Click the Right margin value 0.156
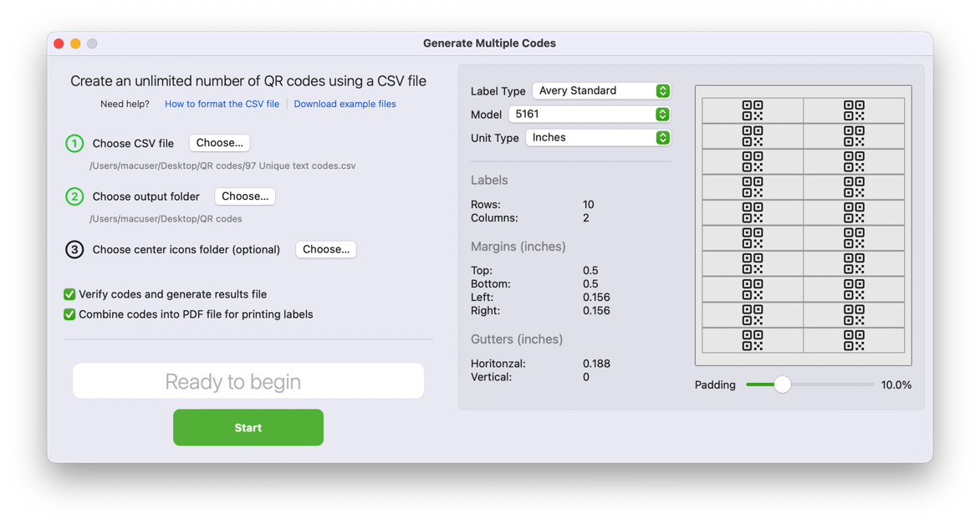This screenshot has width=980, height=525. tap(596, 311)
